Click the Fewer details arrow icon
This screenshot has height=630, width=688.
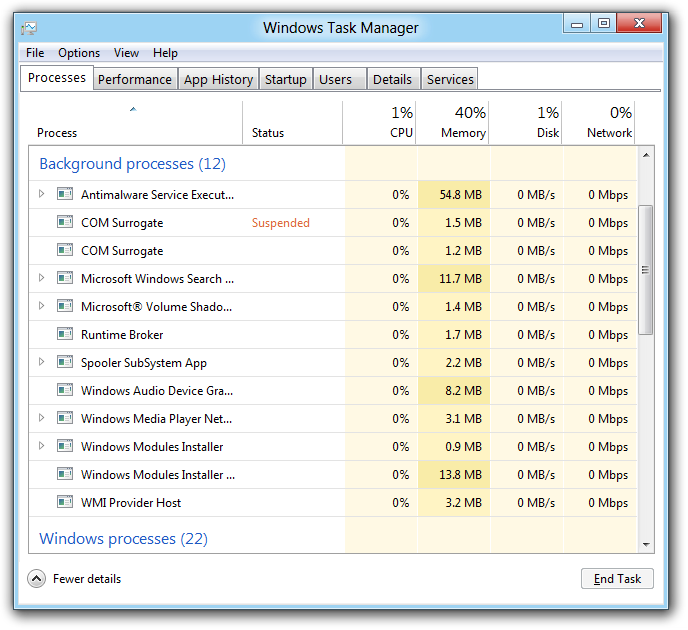tap(37, 579)
